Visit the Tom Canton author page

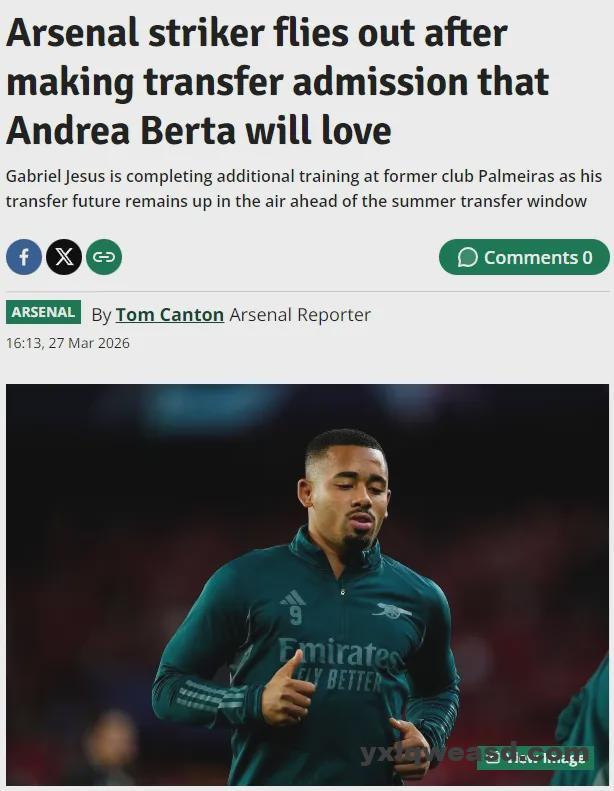tap(170, 315)
